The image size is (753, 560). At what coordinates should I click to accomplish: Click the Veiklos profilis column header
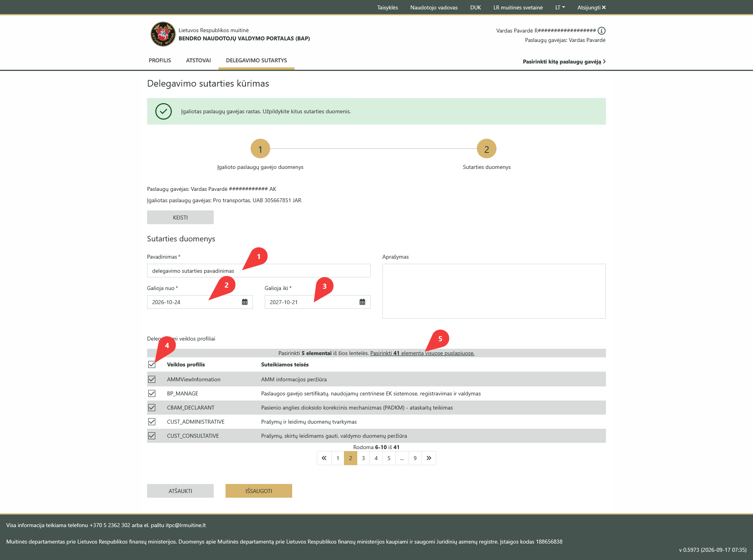[x=186, y=364]
